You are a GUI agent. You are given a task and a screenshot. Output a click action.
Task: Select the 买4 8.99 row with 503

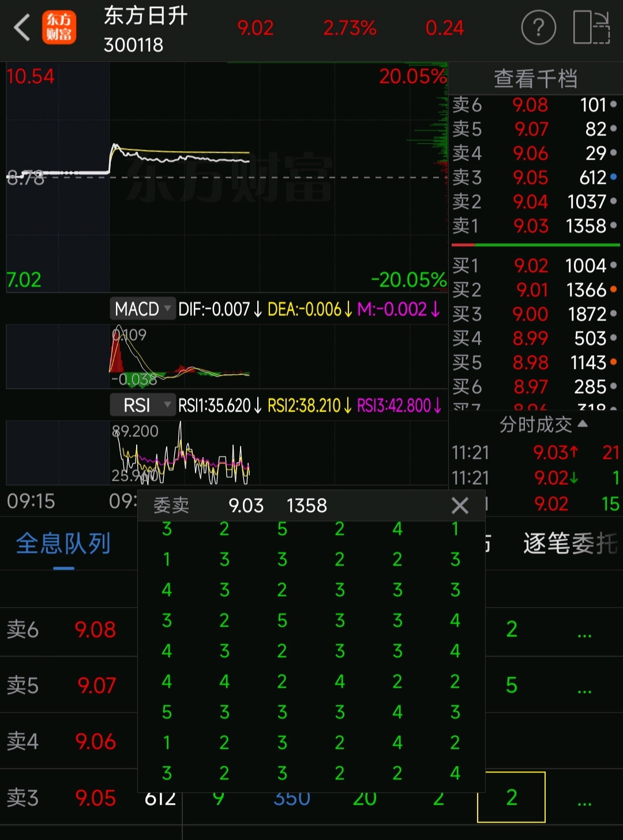click(535, 338)
